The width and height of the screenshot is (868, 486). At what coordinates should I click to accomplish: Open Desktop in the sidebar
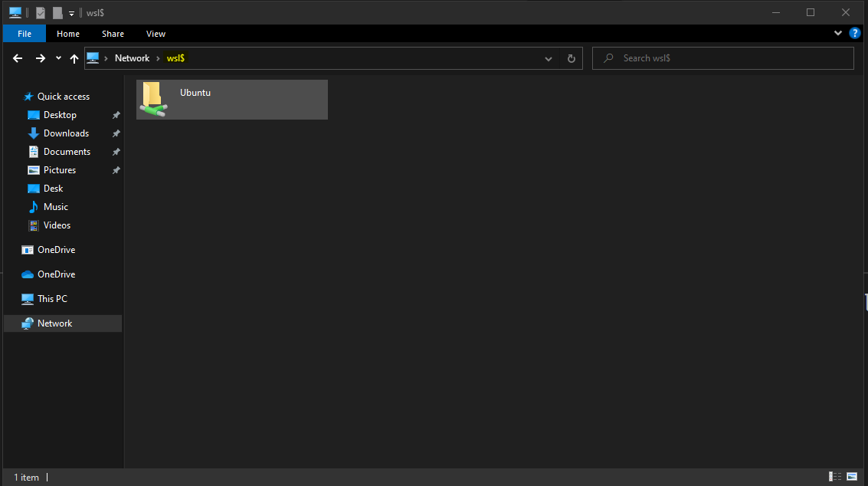click(60, 115)
